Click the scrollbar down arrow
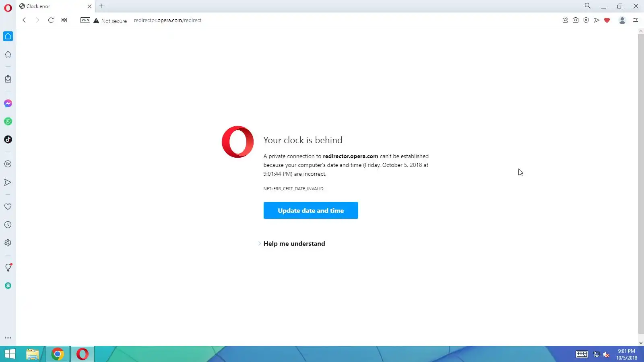Screen dimensions: 644x362 click(x=641, y=343)
